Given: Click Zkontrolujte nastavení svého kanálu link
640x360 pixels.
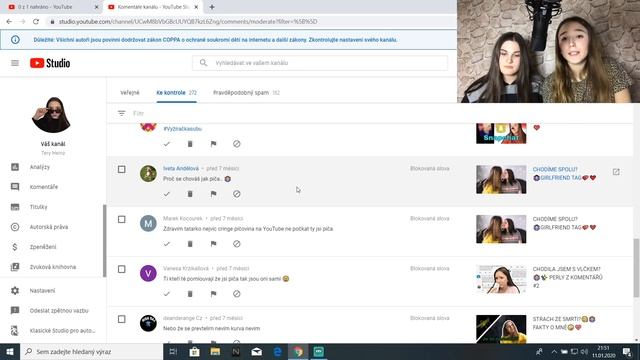Looking at the screenshot, I should (353, 40).
